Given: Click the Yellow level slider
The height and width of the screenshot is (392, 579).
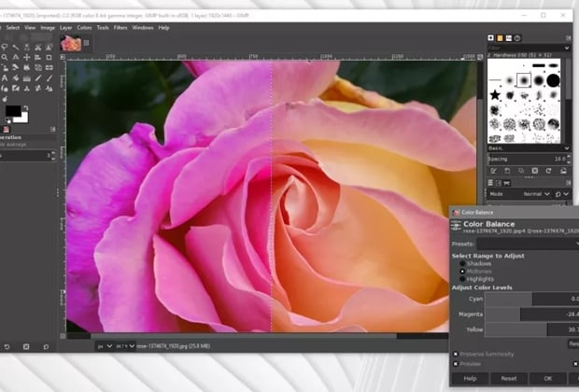Looking at the screenshot, I should [x=531, y=329].
